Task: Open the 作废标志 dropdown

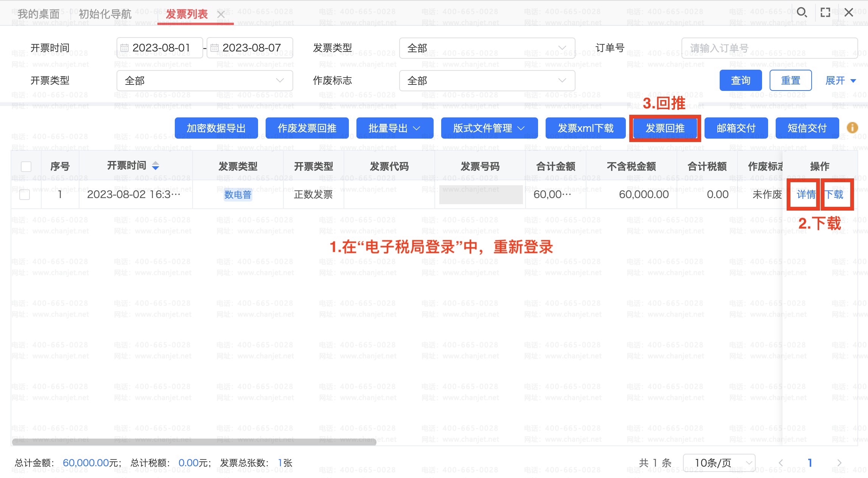Action: pos(487,80)
